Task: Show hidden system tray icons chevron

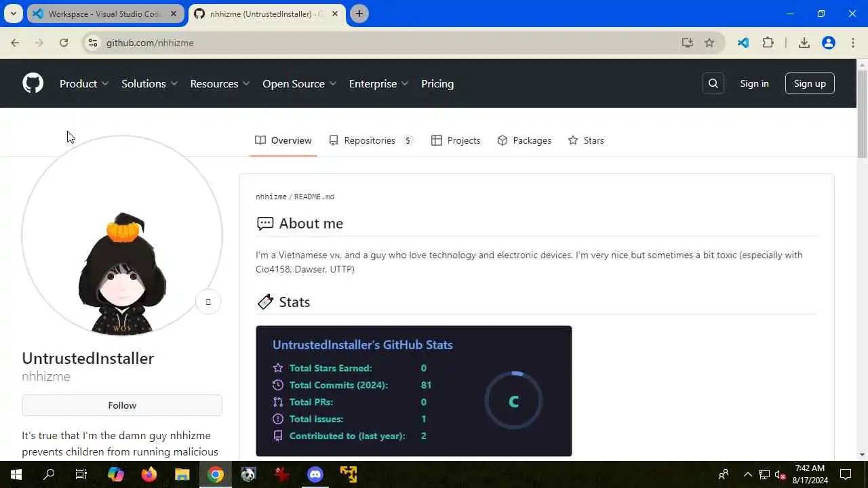Action: (748, 474)
